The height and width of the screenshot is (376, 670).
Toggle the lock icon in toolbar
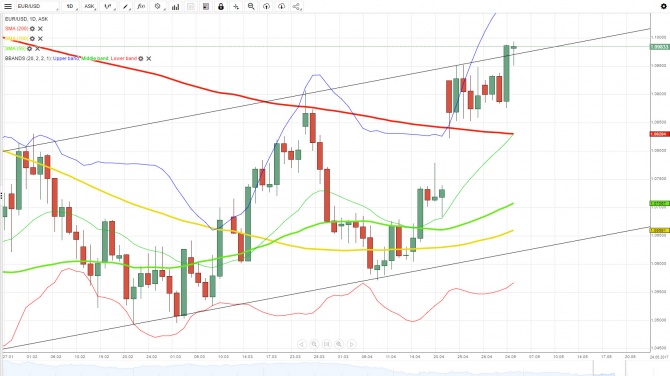point(220,6)
